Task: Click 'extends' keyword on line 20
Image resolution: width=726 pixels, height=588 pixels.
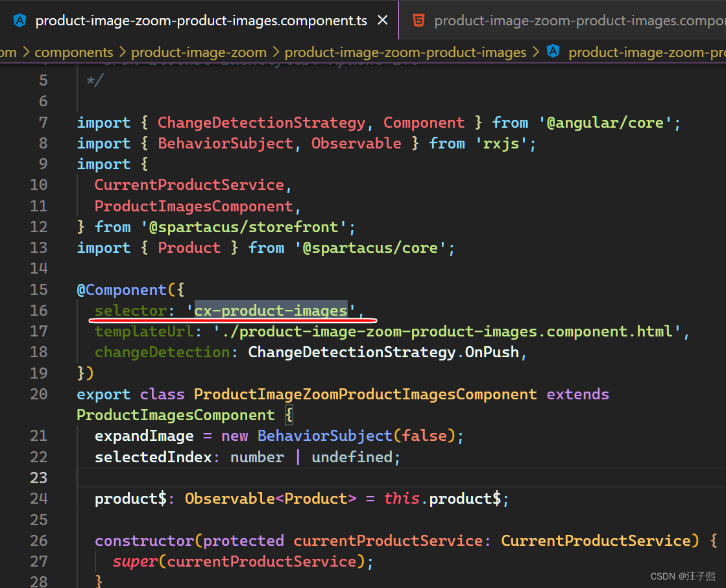Action: (578, 394)
